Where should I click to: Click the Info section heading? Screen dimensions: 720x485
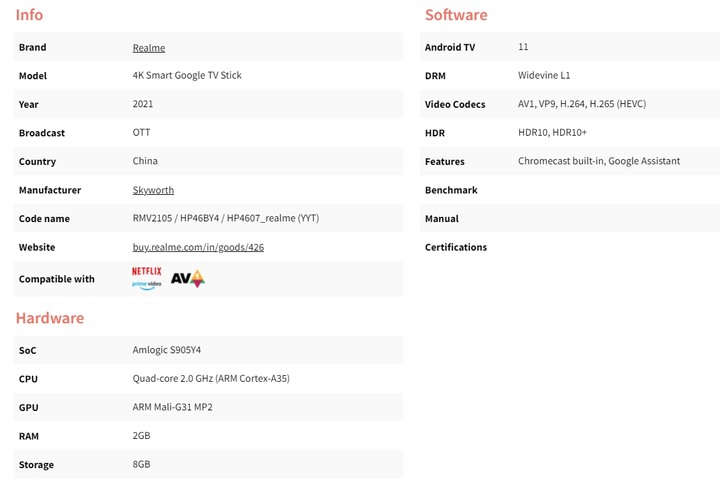pos(29,15)
